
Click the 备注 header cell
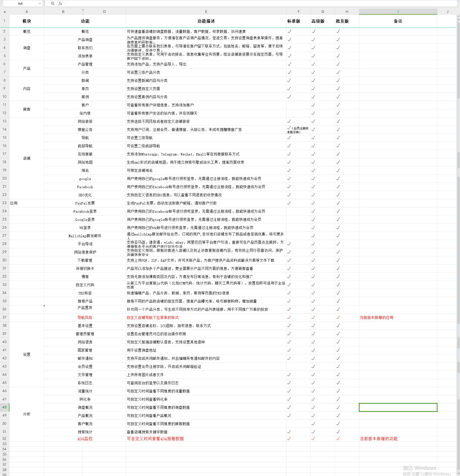pos(398,21)
